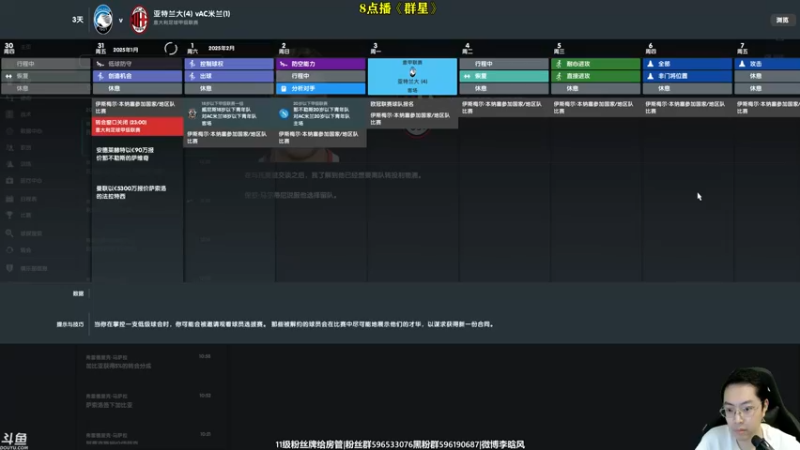Select the teal 恢复 session on day 4
800x450 pixels.
click(x=504, y=76)
